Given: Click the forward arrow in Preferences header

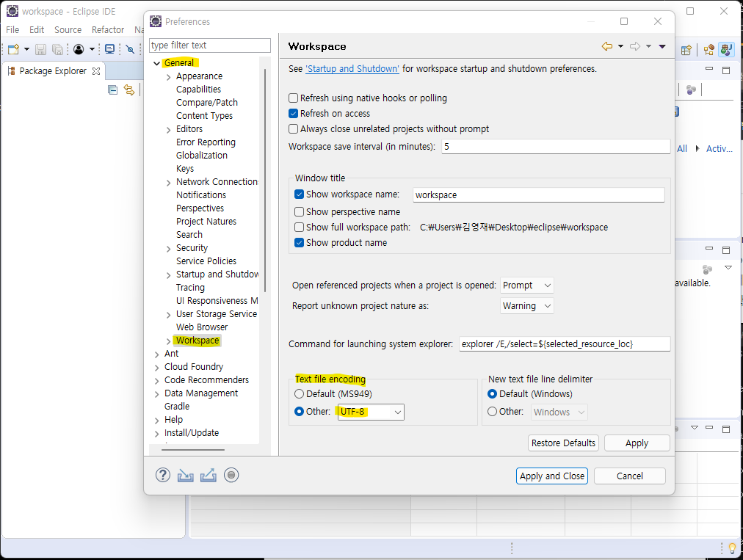Looking at the screenshot, I should 635,46.
